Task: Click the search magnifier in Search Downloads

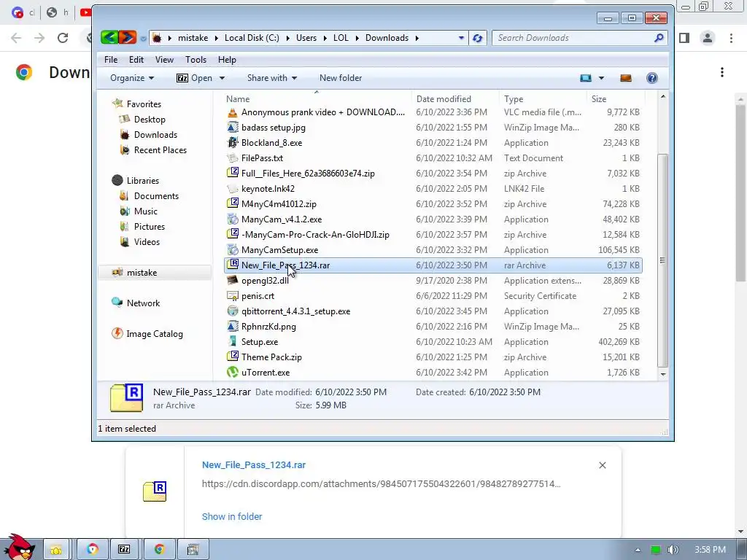Action: (659, 38)
